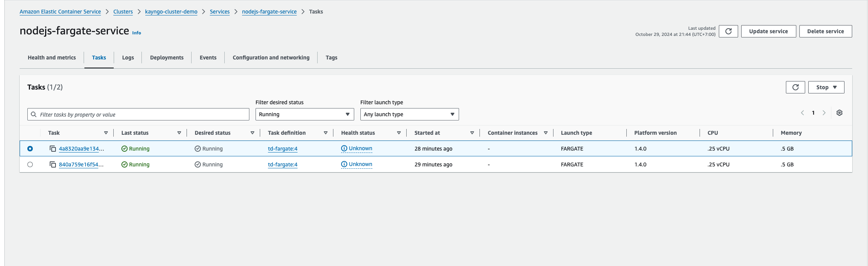Select radio for task 840a759e16f54
This screenshot has height=266, width=868.
[30, 164]
